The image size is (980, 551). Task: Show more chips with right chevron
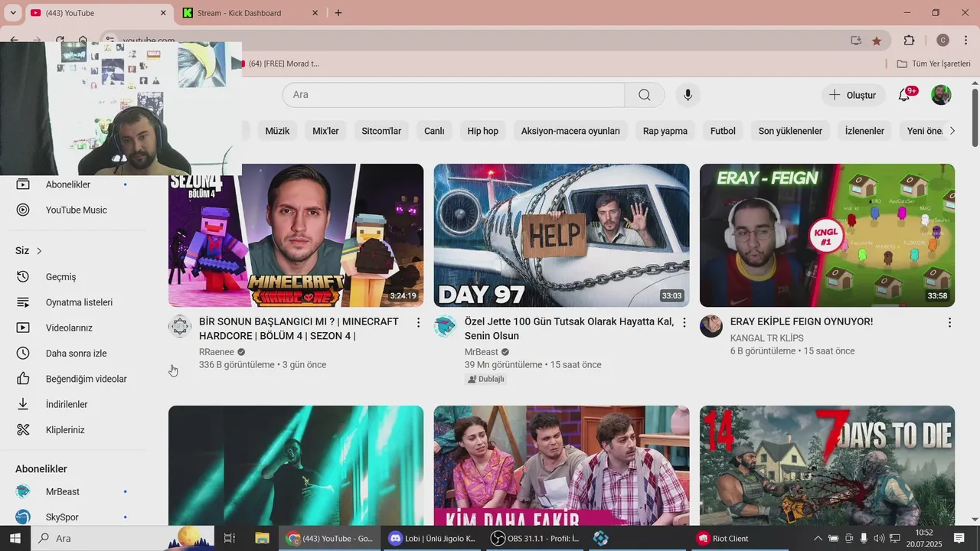(952, 131)
